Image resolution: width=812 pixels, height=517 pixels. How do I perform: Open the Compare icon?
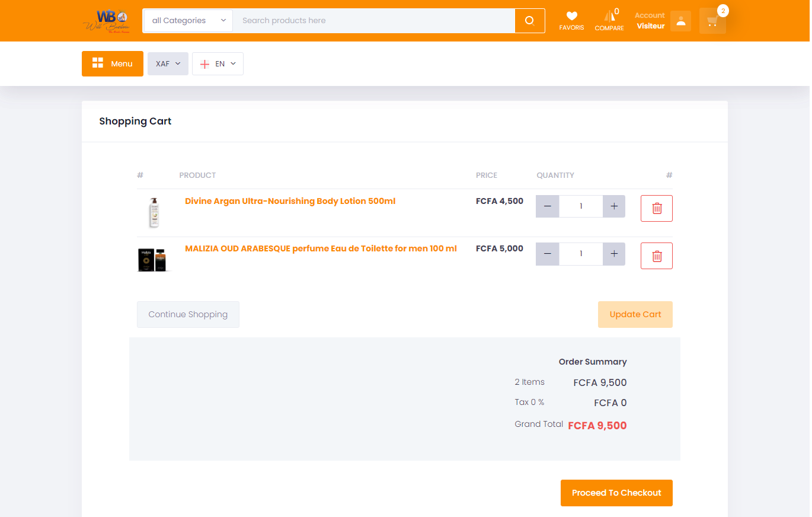(x=609, y=20)
